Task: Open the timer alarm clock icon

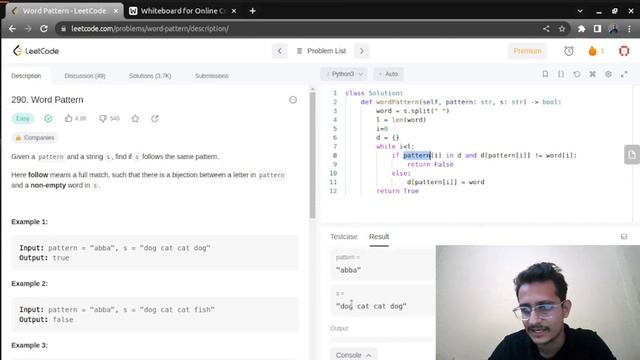Action: 569,51
